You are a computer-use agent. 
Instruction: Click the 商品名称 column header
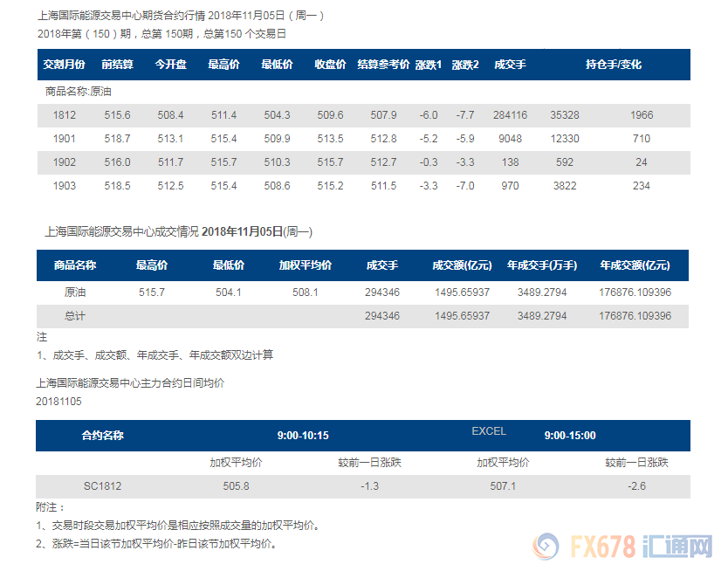point(75,265)
